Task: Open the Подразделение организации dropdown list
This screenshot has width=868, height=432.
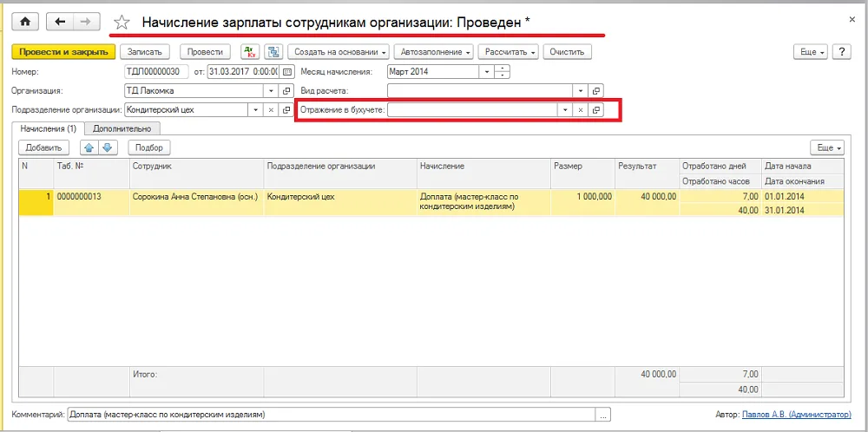Action: (x=255, y=109)
